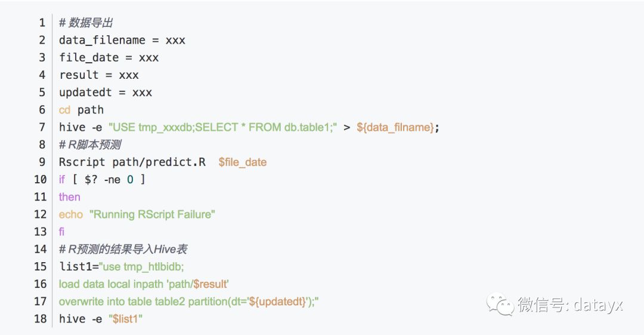Click the 'cd' keyword on line 6

click(64, 110)
